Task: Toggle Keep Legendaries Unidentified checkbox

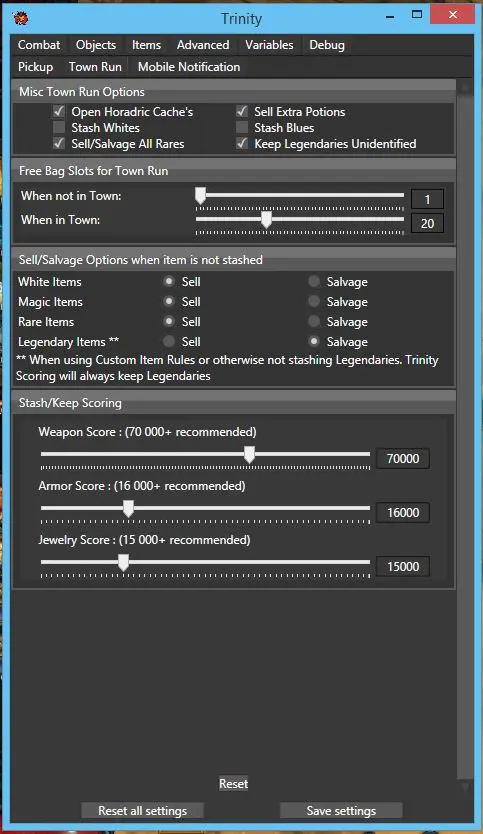Action: click(242, 144)
